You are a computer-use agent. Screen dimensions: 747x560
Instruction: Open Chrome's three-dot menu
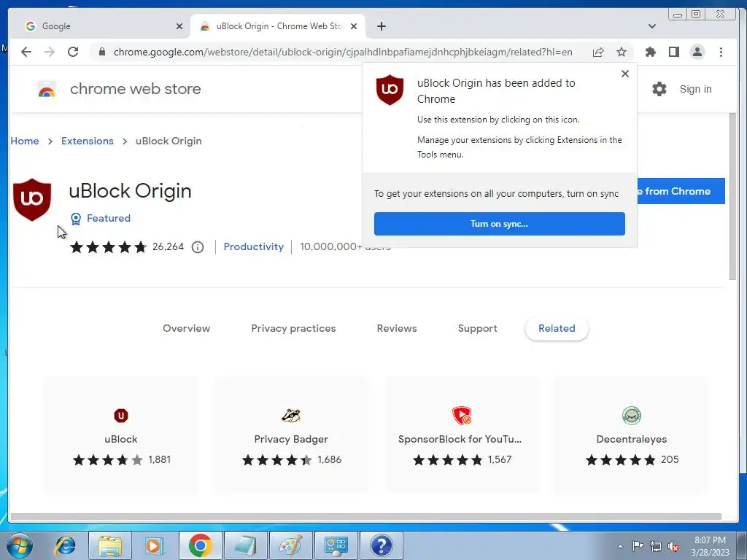click(x=721, y=52)
